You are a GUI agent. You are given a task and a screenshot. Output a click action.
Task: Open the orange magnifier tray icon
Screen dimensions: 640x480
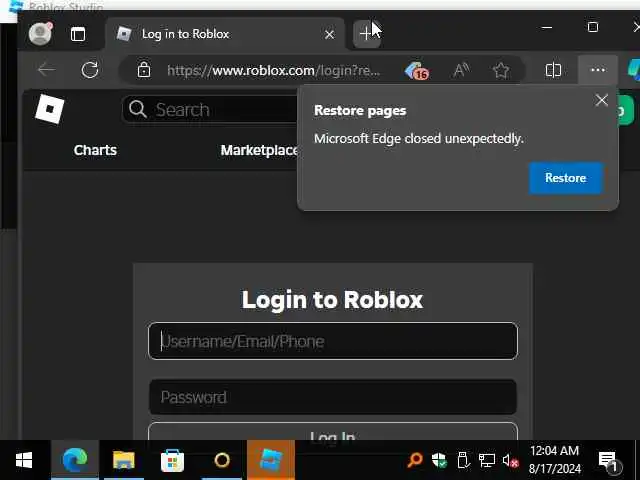(x=415, y=460)
